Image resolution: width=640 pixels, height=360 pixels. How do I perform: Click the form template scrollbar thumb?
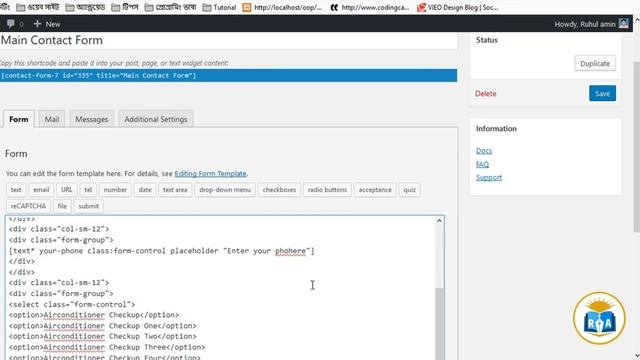click(x=439, y=324)
